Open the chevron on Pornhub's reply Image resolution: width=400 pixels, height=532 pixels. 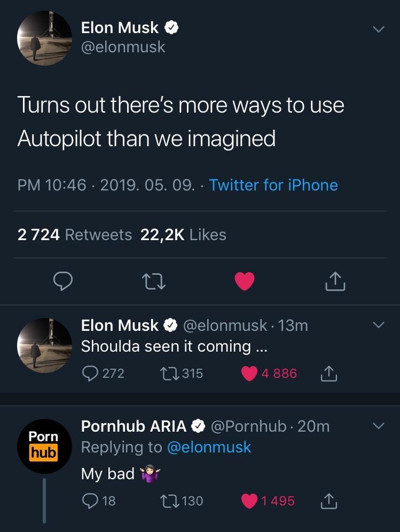(379, 425)
